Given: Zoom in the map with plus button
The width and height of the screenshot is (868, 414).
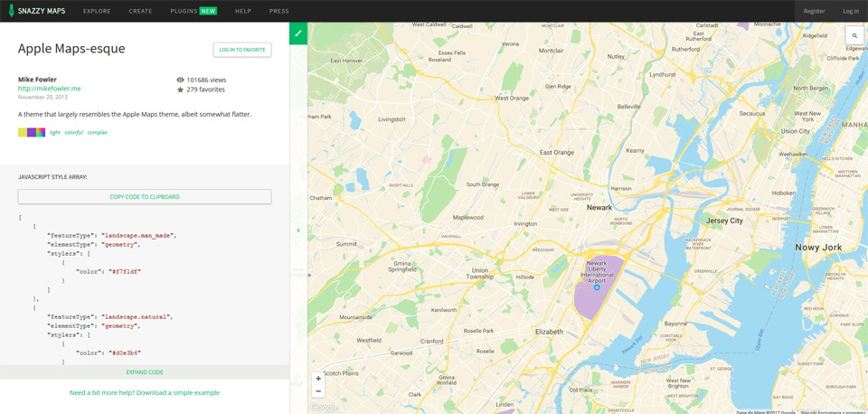Looking at the screenshot, I should point(318,379).
